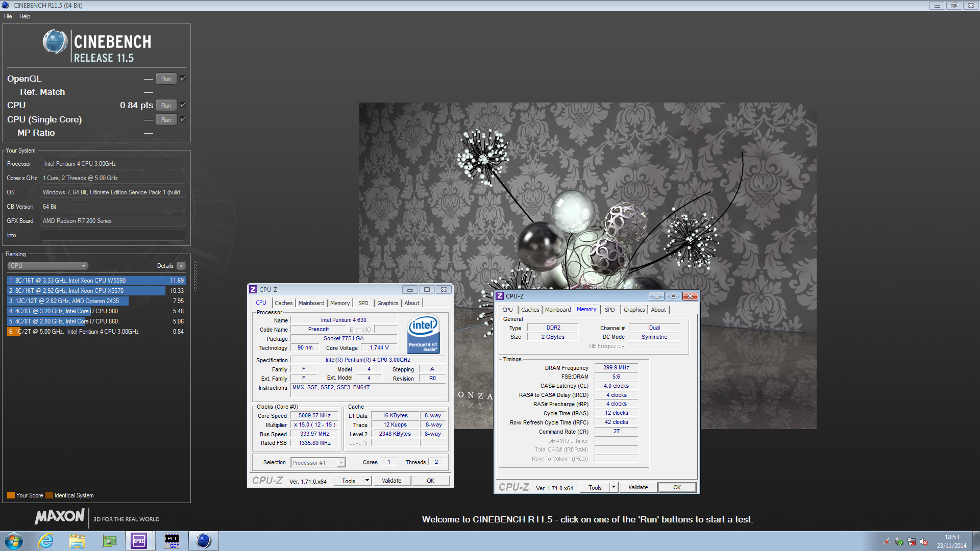Open Tools dropdown arrow in left CPU-Z window
Screen dimensions: 980x551
click(x=367, y=481)
